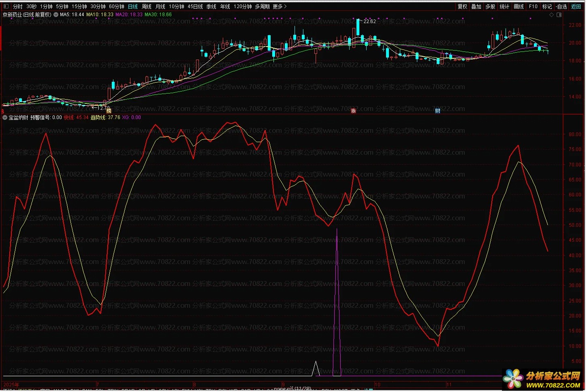
Task: Expand the 京新药业 main chart indicator dropdown
Action: (x=56, y=15)
